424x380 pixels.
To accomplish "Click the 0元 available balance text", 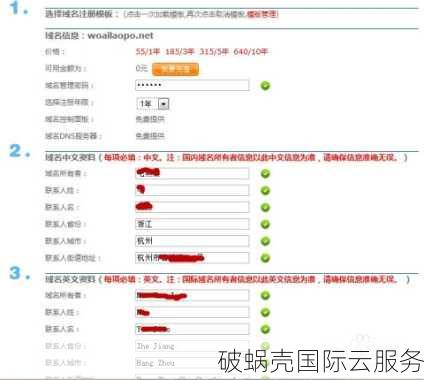I will 141,68.
